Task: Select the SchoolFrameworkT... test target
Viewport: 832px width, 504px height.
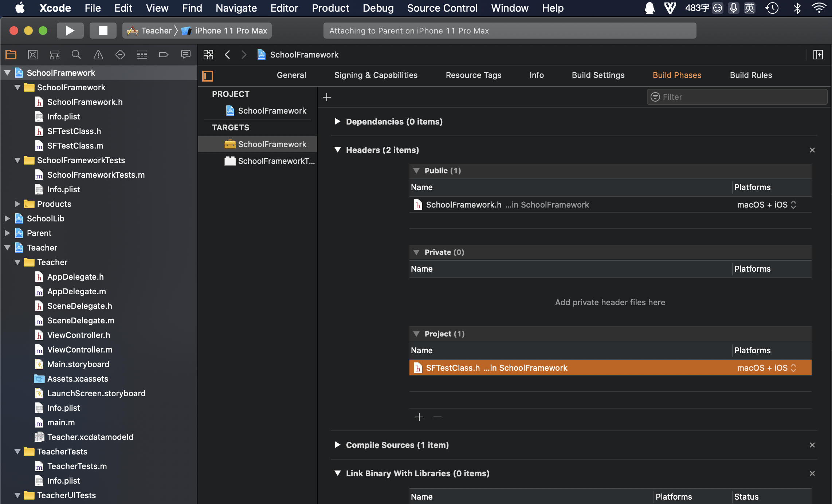Action: point(270,161)
